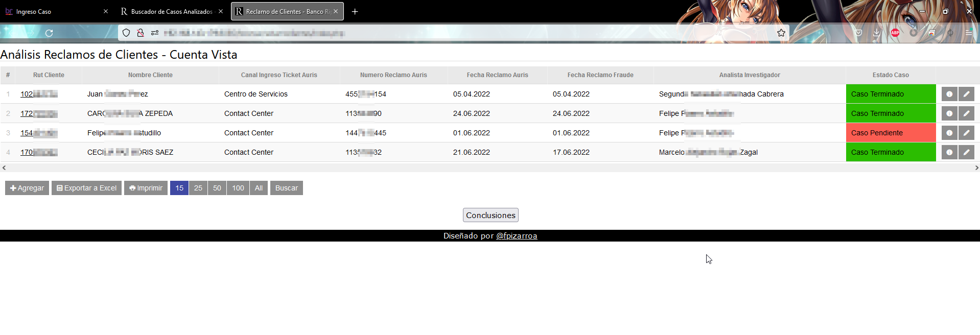Image resolution: width=980 pixels, height=335 pixels.
Task: Click the info icon for row 1
Action: pos(949,94)
